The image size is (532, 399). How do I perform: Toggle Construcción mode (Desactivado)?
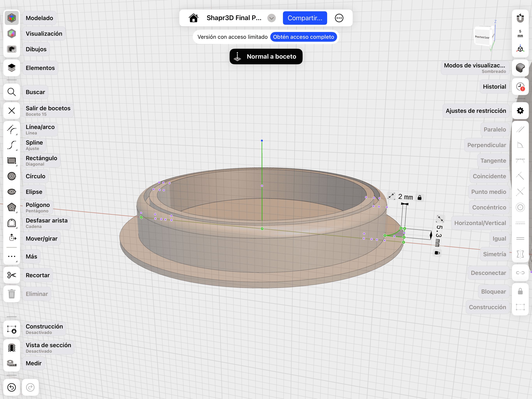coord(11,329)
